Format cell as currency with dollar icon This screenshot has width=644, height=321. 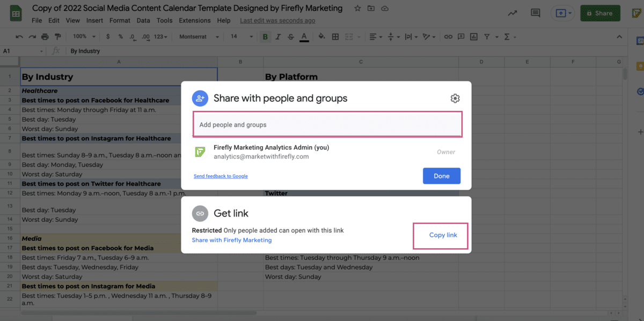(108, 37)
